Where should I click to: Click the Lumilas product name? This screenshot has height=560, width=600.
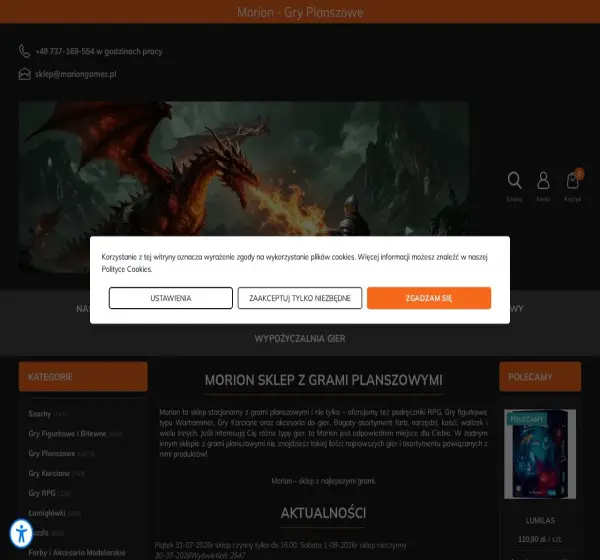pyautogui.click(x=540, y=521)
